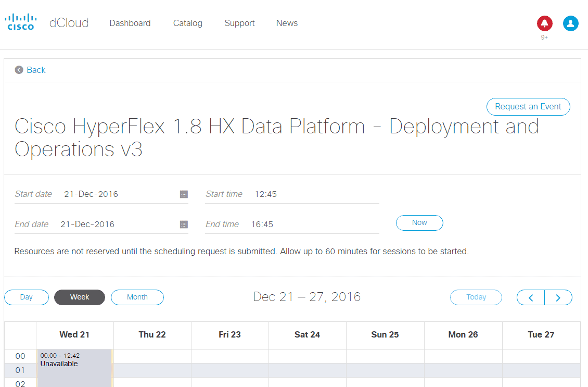Select the Sun 25 column header
Viewport: 588px width, 387px height.
point(385,335)
